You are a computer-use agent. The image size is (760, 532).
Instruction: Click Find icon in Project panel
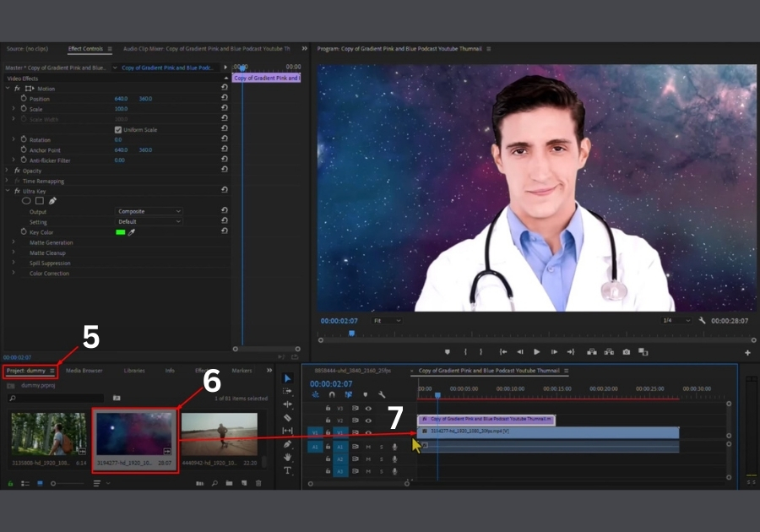coord(214,483)
